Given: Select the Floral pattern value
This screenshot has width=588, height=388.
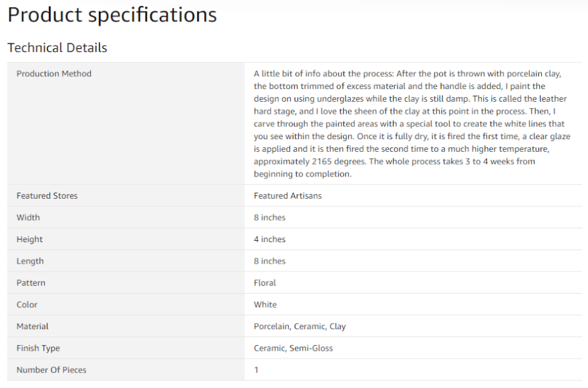Looking at the screenshot, I should point(265,283).
